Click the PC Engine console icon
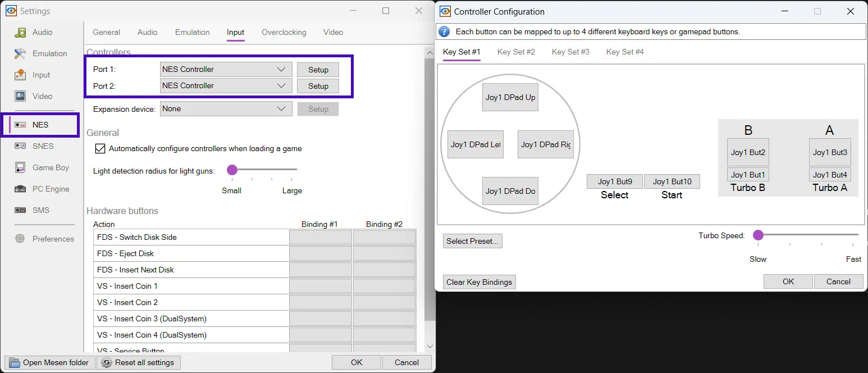868x373 pixels. click(20, 189)
